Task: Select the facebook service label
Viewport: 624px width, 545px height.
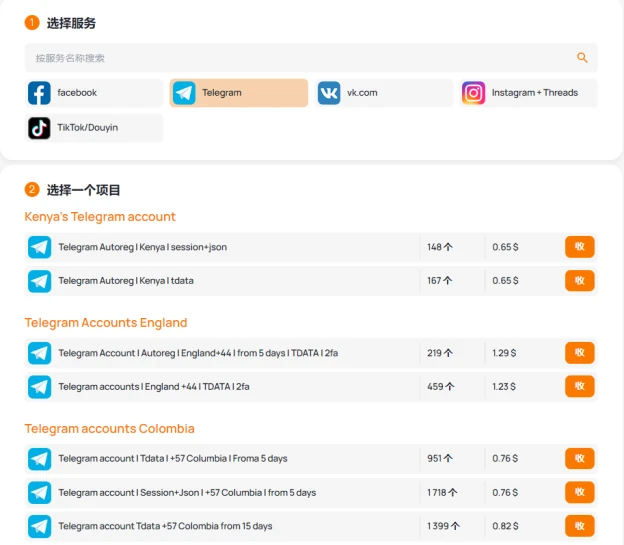Action: 77,93
